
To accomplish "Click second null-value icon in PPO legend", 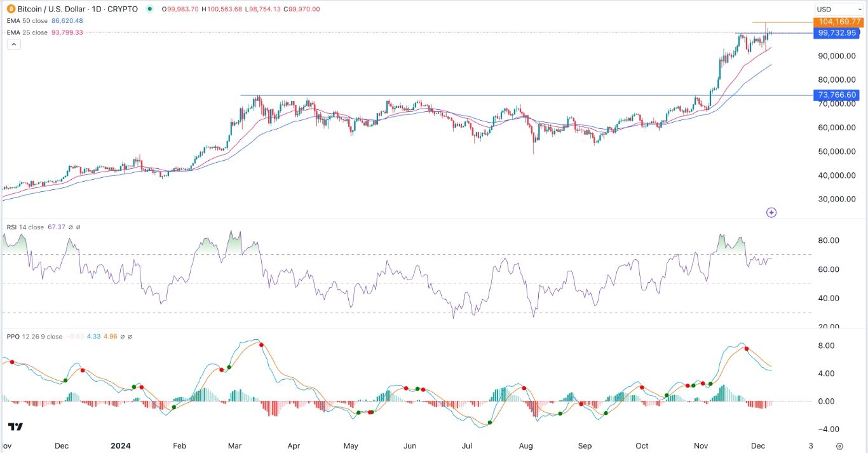I will coord(130,337).
